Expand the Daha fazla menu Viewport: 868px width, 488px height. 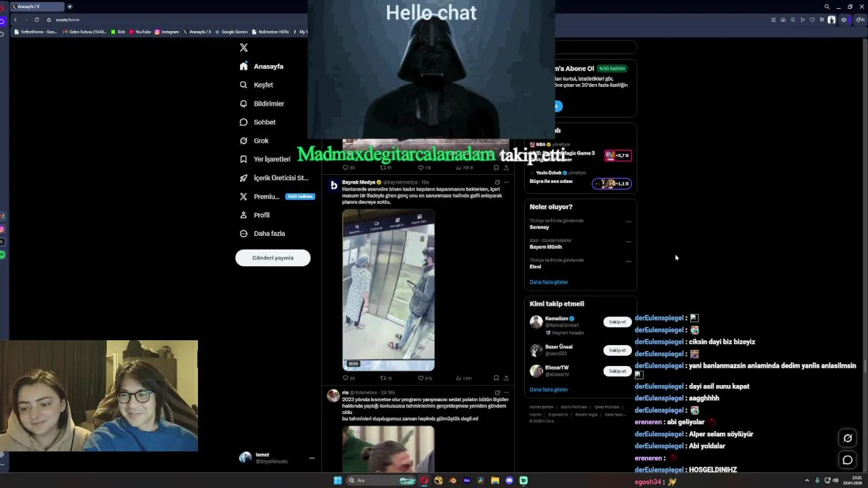click(x=262, y=233)
